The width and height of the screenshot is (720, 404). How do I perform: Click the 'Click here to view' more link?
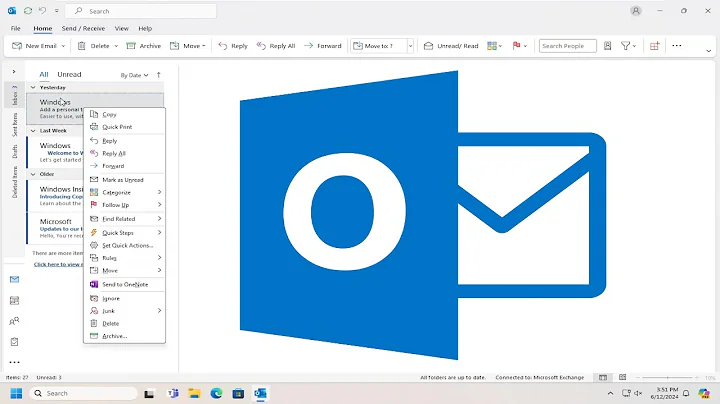pyautogui.click(x=58, y=264)
